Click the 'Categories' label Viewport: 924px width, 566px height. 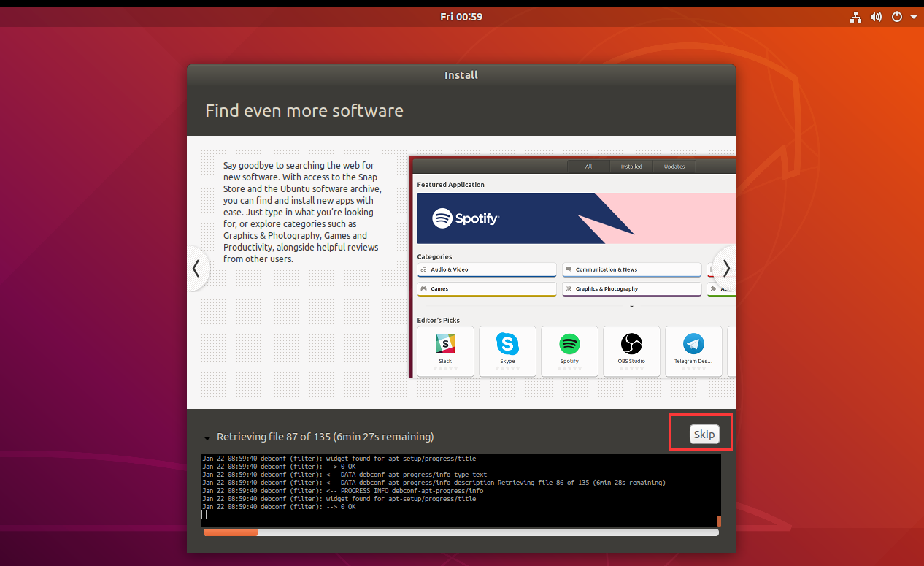[x=434, y=256]
